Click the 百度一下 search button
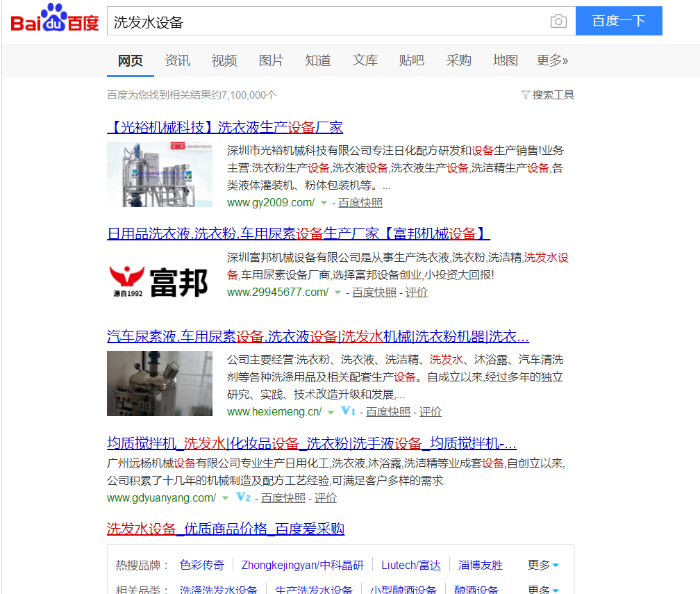 pyautogui.click(x=619, y=21)
